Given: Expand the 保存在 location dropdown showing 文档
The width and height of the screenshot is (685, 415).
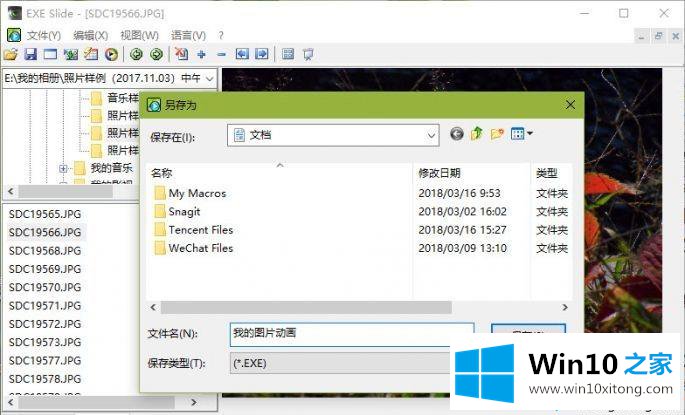Looking at the screenshot, I should [x=431, y=135].
